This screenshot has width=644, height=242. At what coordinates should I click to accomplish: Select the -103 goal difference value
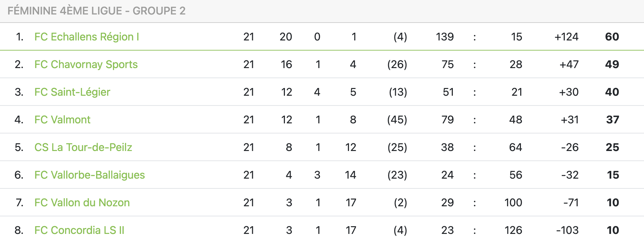pos(567,230)
